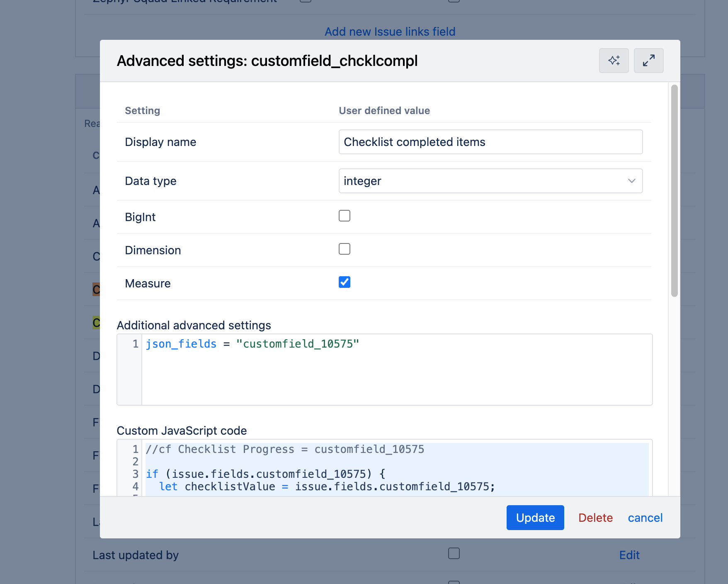Click the red Delete link

[595, 518]
